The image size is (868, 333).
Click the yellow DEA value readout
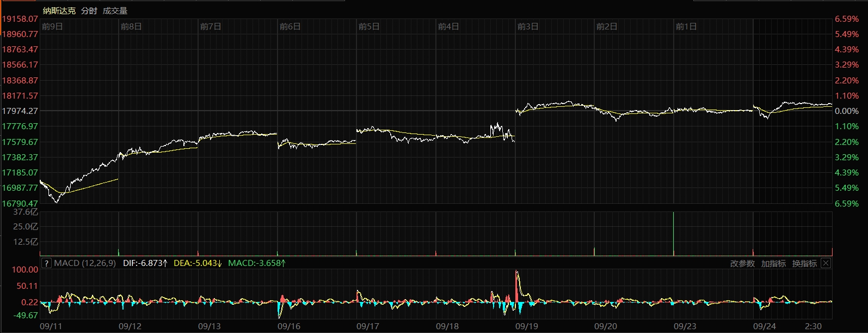click(198, 263)
